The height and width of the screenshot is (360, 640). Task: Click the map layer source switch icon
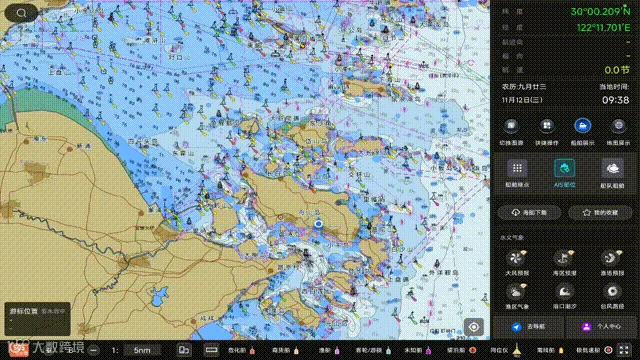pyautogui.click(x=511, y=126)
